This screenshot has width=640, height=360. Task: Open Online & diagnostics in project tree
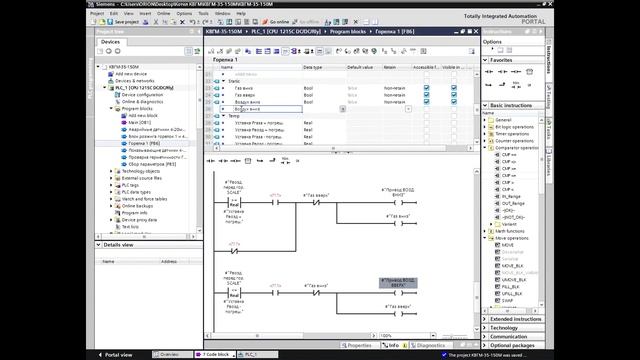pyautogui.click(x=139, y=102)
